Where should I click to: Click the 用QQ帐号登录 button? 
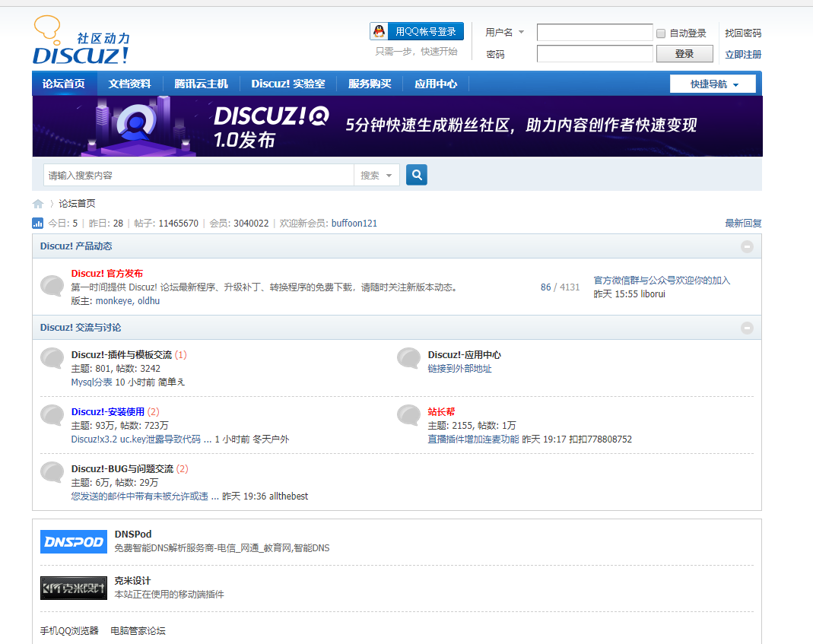tap(417, 31)
